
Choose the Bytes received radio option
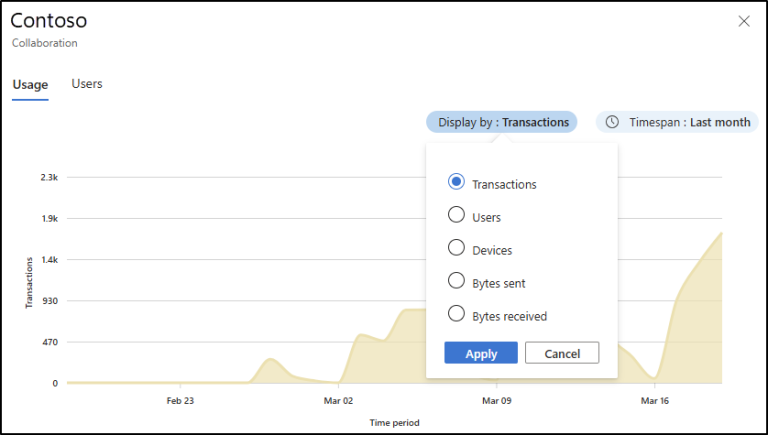[x=456, y=314]
